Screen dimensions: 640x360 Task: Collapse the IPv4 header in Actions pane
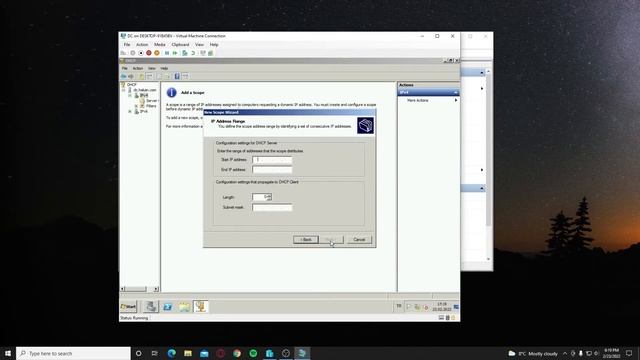coord(456,93)
